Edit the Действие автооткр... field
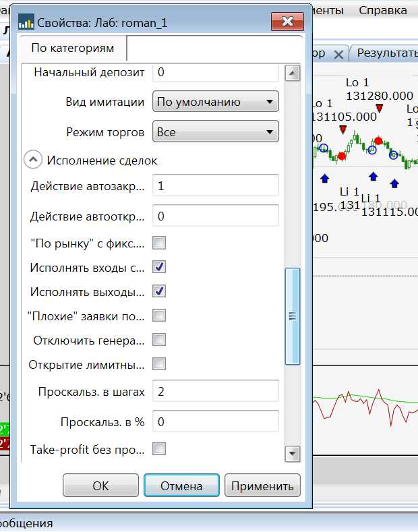The height and width of the screenshot is (532, 418). 216,216
